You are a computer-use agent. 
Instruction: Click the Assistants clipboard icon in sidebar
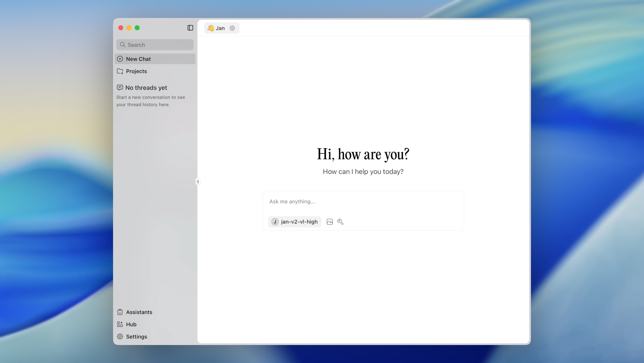120,312
